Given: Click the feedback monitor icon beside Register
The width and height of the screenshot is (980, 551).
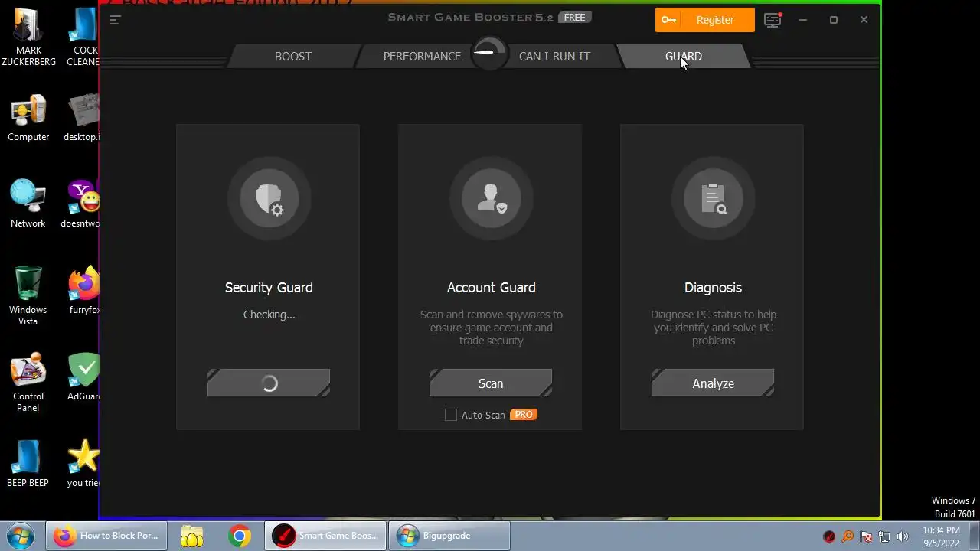Looking at the screenshot, I should point(773,20).
